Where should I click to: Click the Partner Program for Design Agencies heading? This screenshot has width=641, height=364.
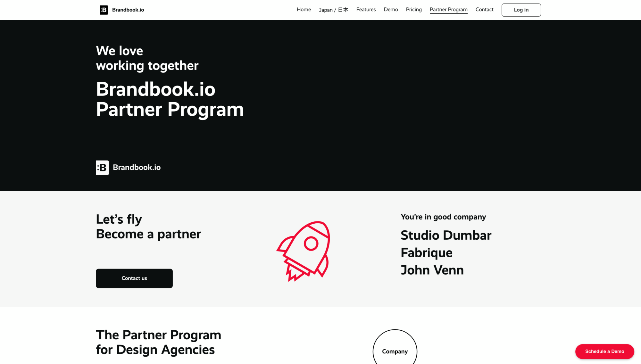pyautogui.click(x=158, y=342)
